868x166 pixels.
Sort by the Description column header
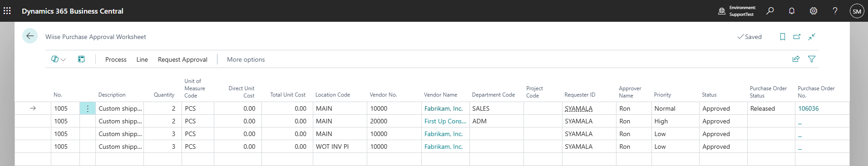(x=112, y=95)
